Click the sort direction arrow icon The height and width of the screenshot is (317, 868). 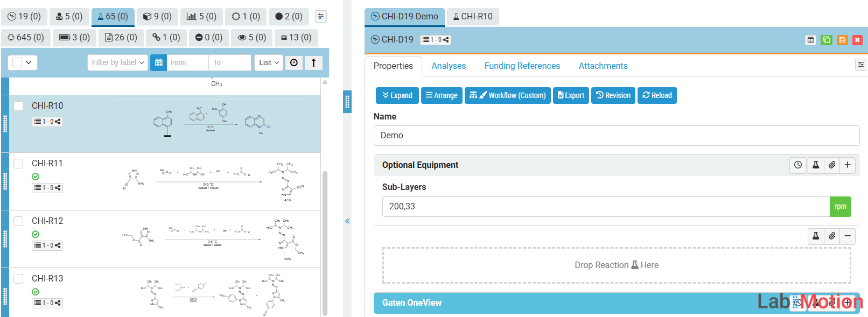tap(313, 63)
